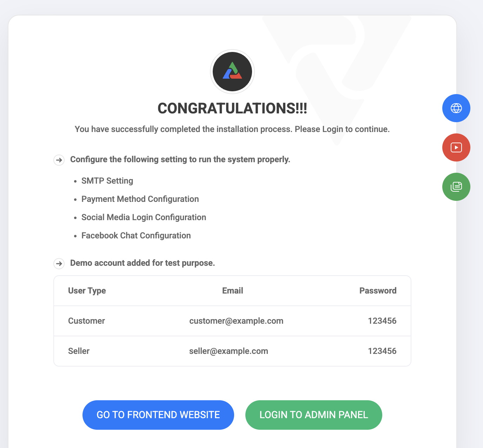Click the Password column header
The width and height of the screenshot is (483, 448).
tap(378, 291)
